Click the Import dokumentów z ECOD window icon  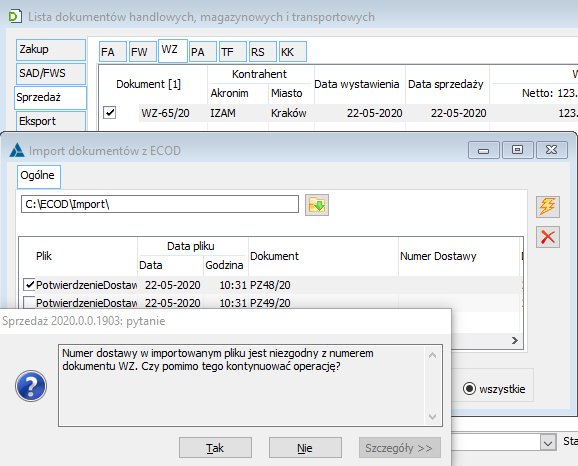[17, 150]
